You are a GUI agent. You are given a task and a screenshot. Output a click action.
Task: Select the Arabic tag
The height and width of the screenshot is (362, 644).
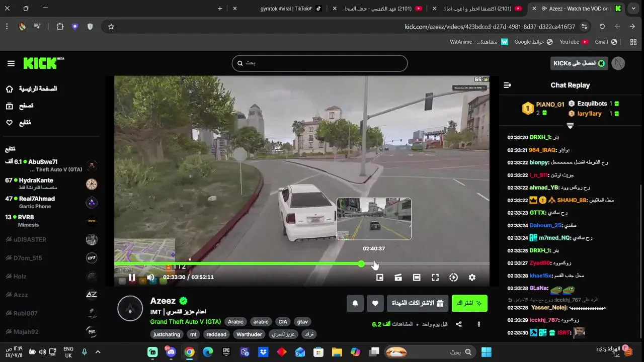click(235, 322)
